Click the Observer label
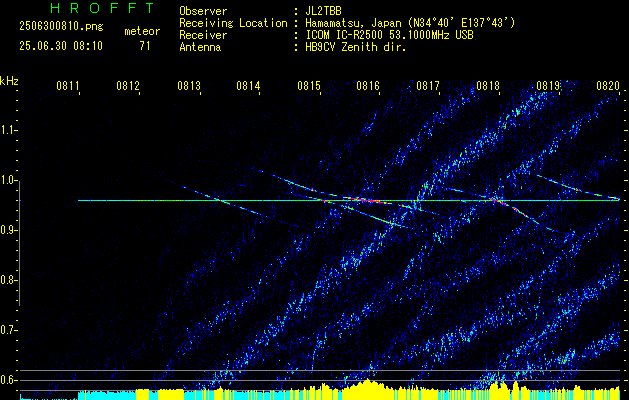The image size is (629, 400). point(203,11)
